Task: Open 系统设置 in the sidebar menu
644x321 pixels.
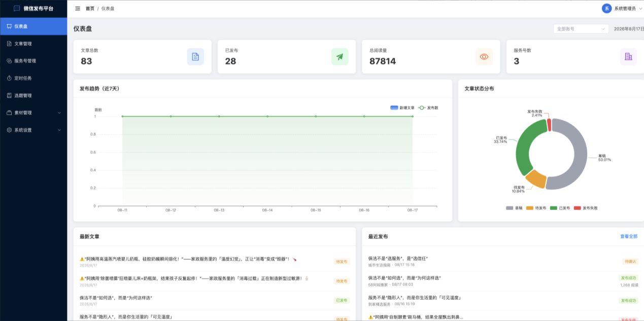Action: pyautogui.click(x=33, y=130)
